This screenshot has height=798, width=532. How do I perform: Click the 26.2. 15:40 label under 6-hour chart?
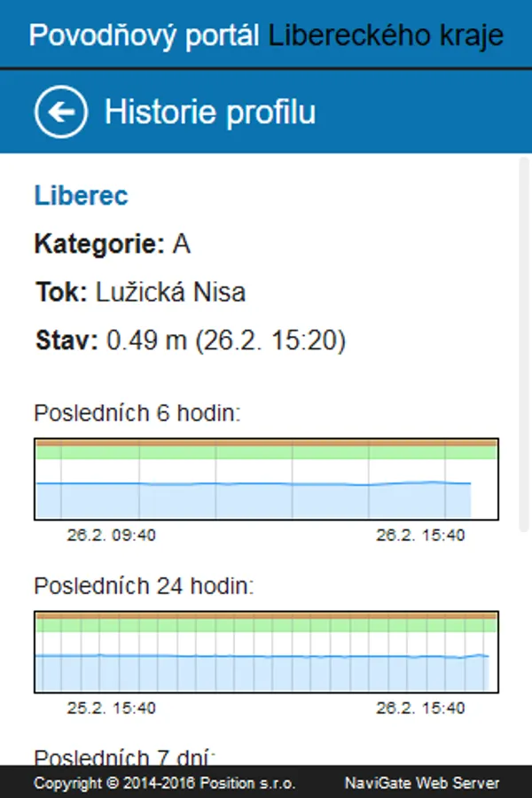click(420, 535)
